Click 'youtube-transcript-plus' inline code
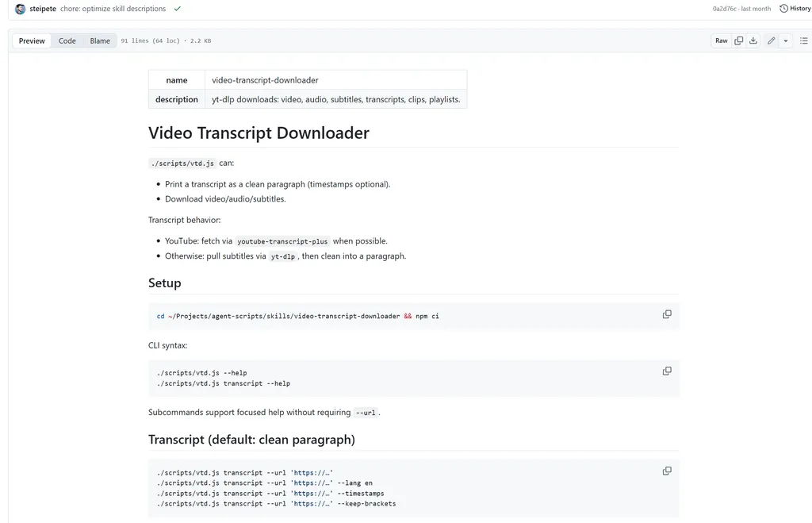 click(x=282, y=241)
